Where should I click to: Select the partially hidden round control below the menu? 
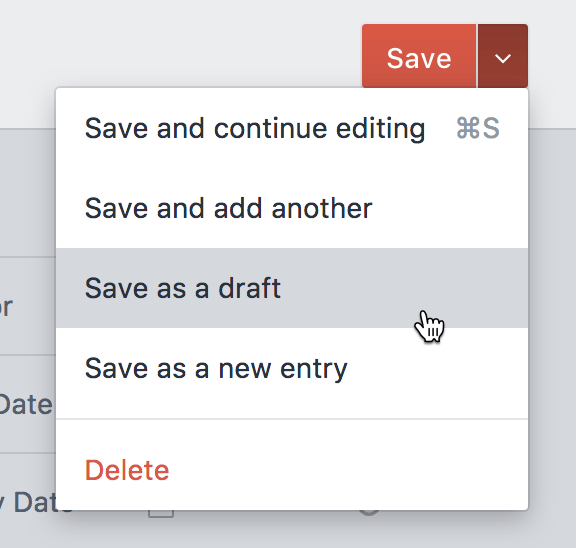pos(369,513)
